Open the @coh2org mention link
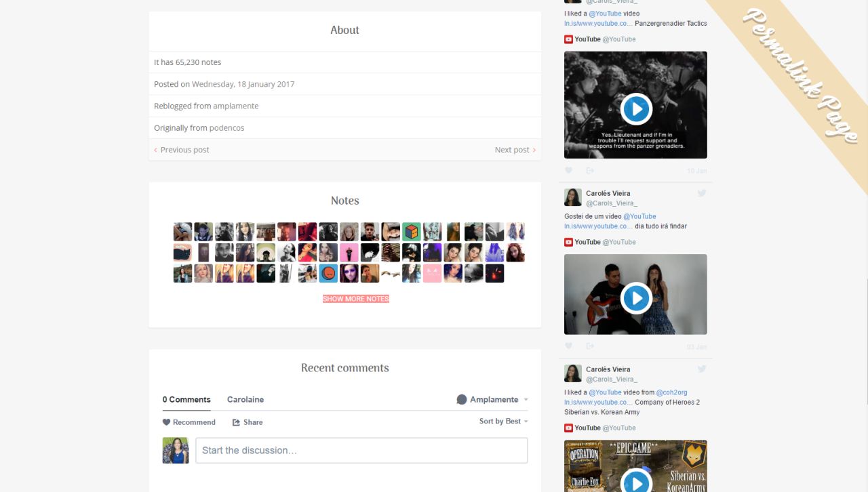868x492 pixels. coord(672,392)
